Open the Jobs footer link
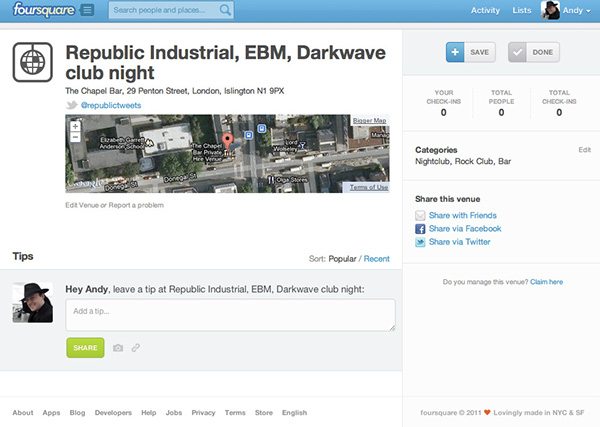 [174, 413]
